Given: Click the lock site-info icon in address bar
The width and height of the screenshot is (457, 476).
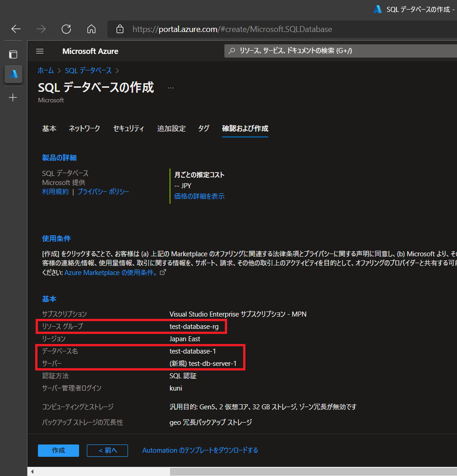Looking at the screenshot, I should 120,29.
